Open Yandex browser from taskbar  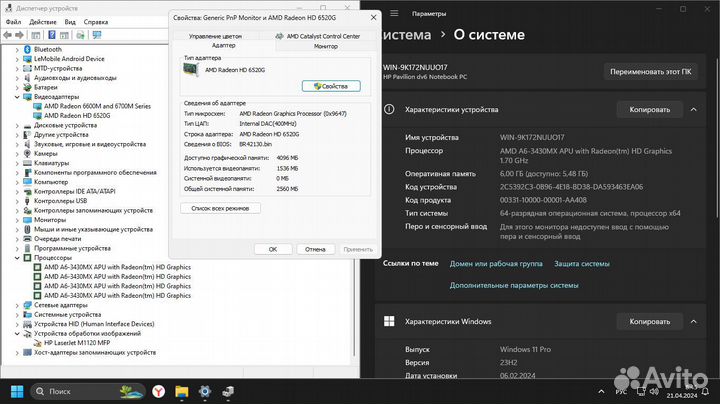158,392
